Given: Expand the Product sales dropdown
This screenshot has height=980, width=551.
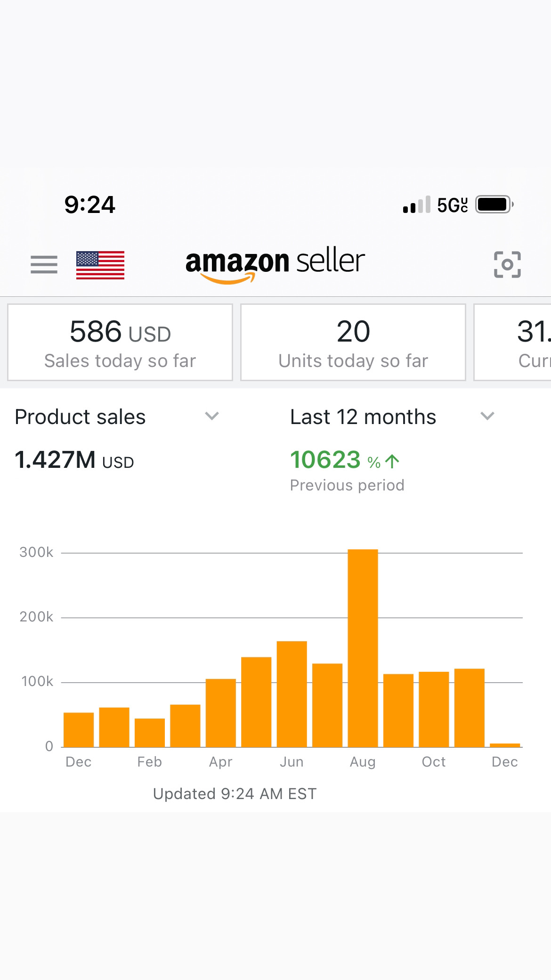Looking at the screenshot, I should (x=212, y=416).
